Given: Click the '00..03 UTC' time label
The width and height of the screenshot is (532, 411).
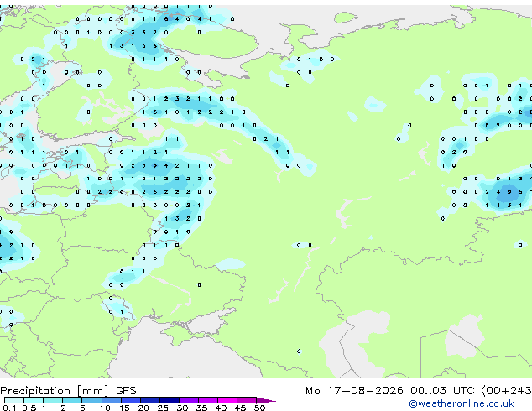Looking at the screenshot, I should pyautogui.click(x=442, y=391).
